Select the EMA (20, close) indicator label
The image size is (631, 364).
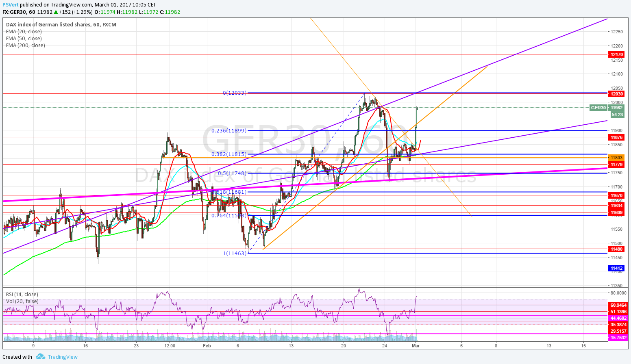coord(24,31)
